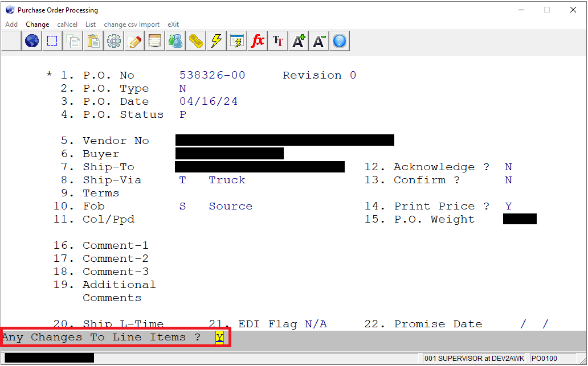Screen dimensions: 588x366
Task: Click the TT font selection icon
Action: [x=278, y=41]
